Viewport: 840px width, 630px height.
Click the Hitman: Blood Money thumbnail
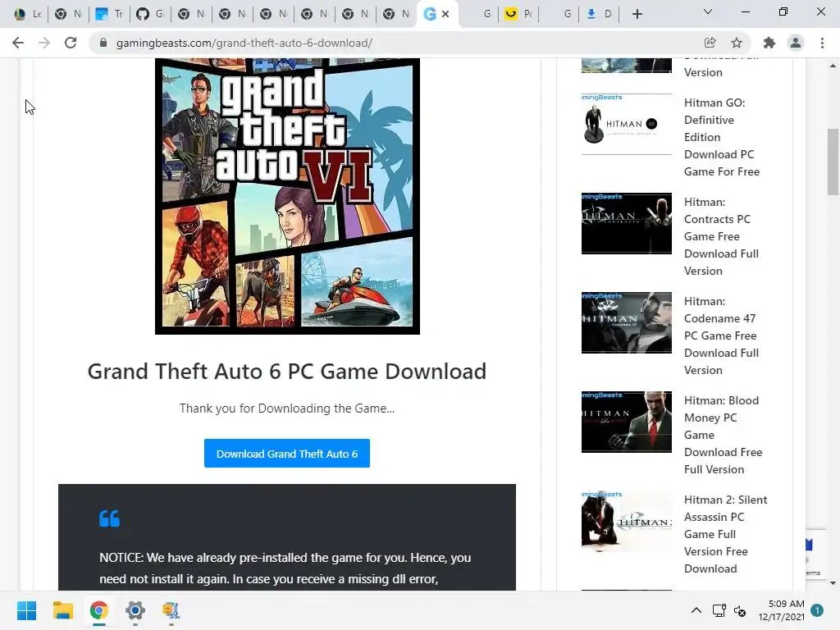tap(626, 422)
